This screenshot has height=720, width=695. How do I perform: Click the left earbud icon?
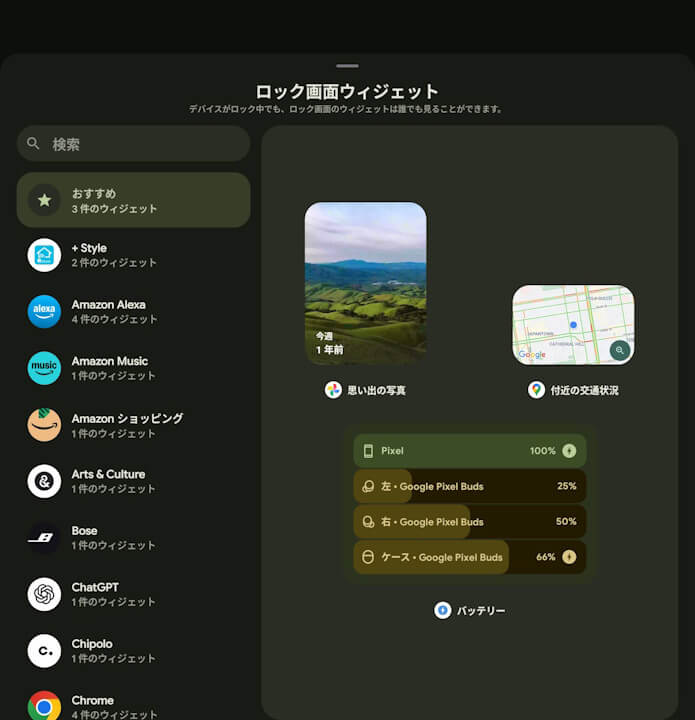[368, 486]
